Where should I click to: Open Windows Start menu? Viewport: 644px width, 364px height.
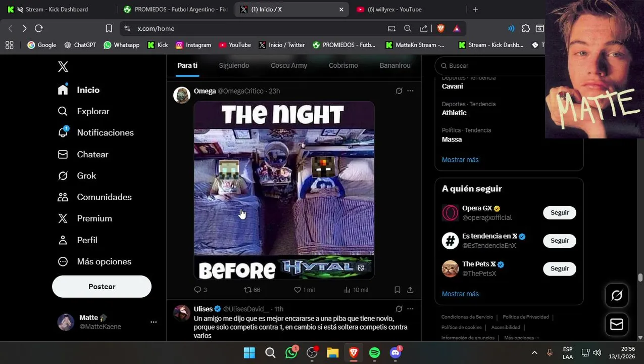249,352
